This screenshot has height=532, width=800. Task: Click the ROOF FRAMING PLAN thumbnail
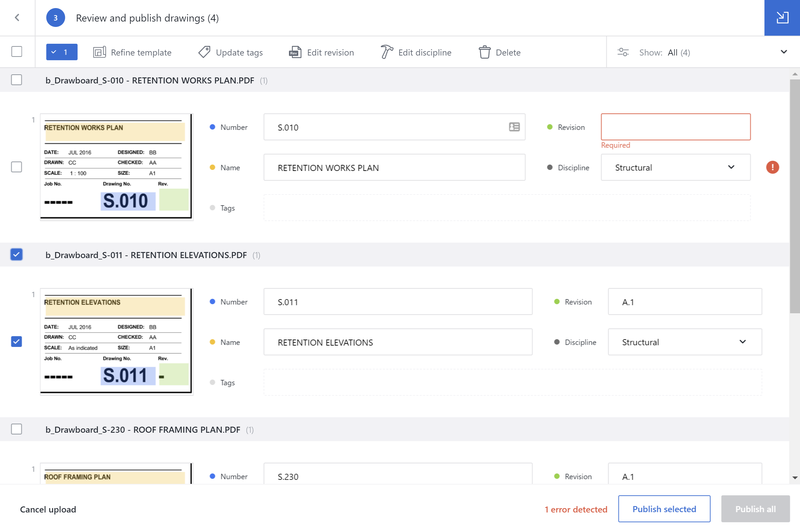point(116,474)
